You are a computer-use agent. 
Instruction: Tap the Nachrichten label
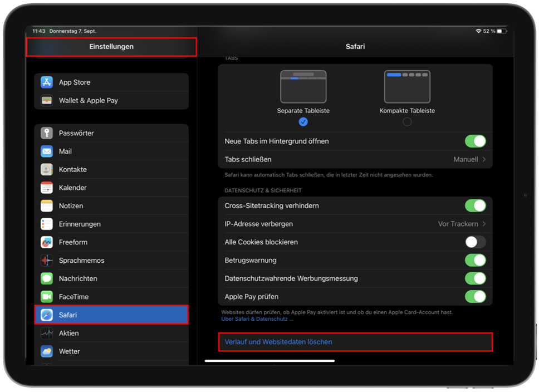pos(78,278)
